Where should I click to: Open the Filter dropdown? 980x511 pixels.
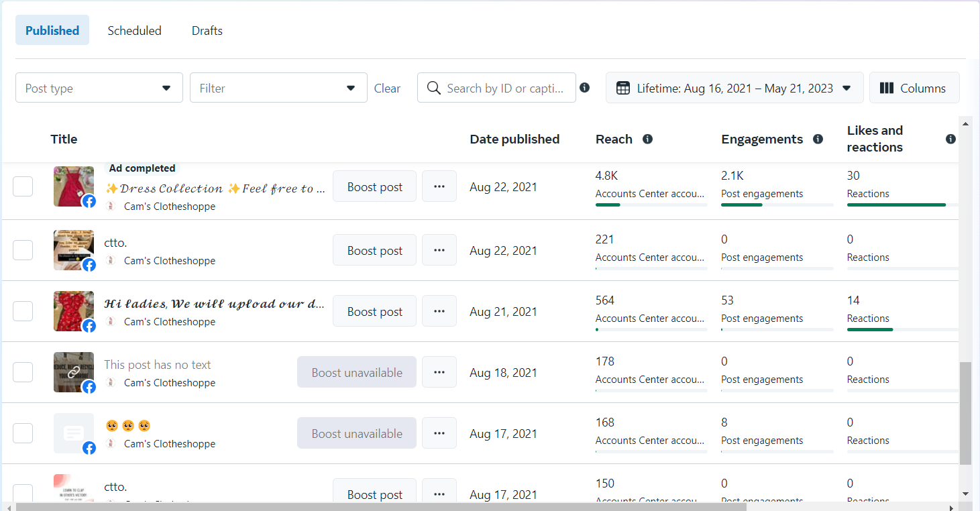(x=278, y=88)
